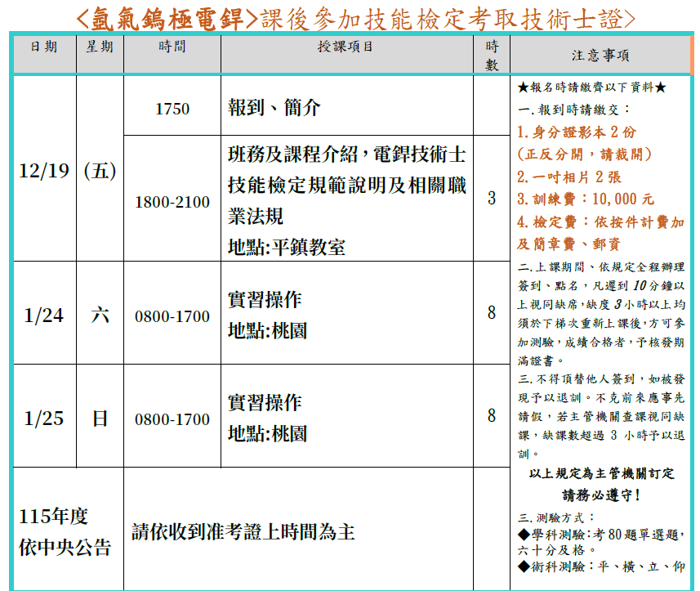The height and width of the screenshot is (591, 700).
Task: Select the 1750 time cell
Action: coord(172,109)
